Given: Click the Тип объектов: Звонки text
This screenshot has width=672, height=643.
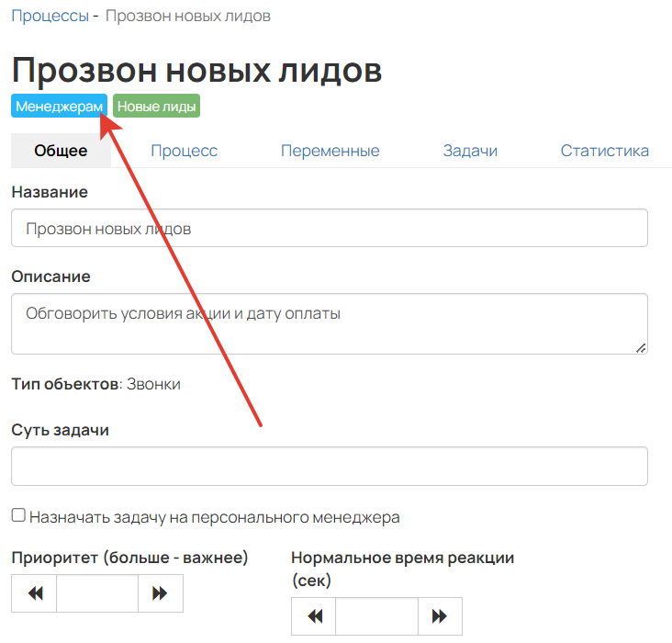Looking at the screenshot, I should (x=96, y=384).
